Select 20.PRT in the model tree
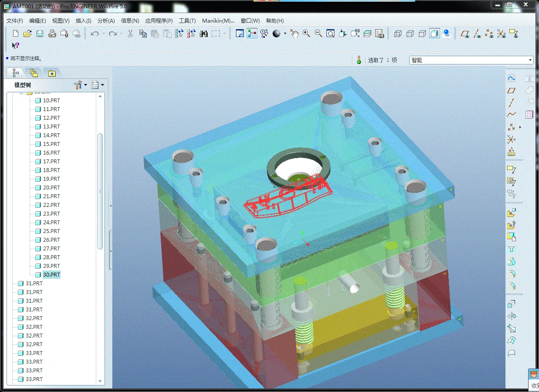 click(x=51, y=187)
